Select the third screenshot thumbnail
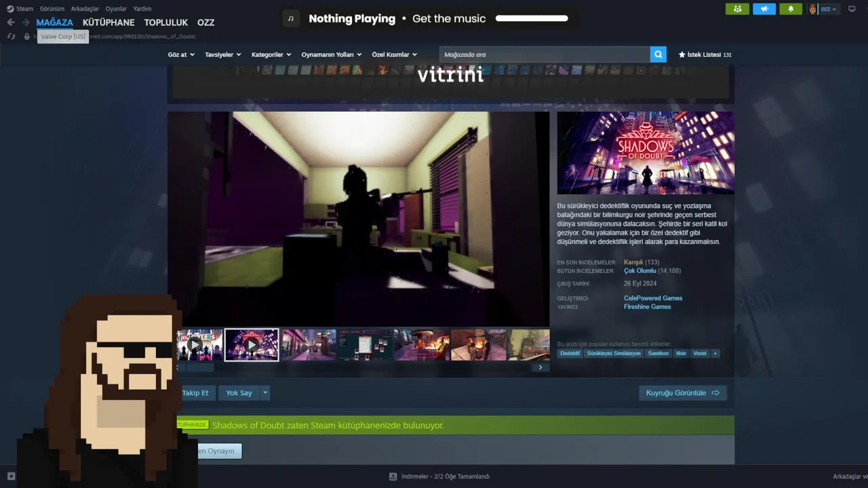868x488 pixels. (x=309, y=345)
